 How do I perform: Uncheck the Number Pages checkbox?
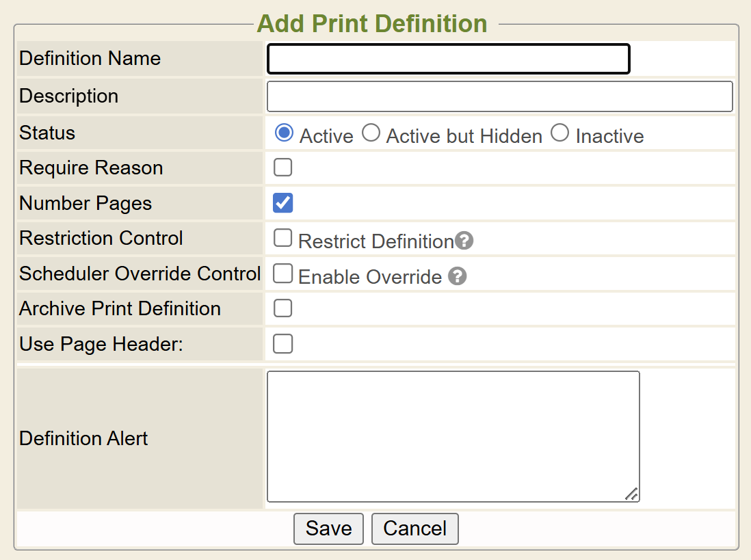[282, 203]
